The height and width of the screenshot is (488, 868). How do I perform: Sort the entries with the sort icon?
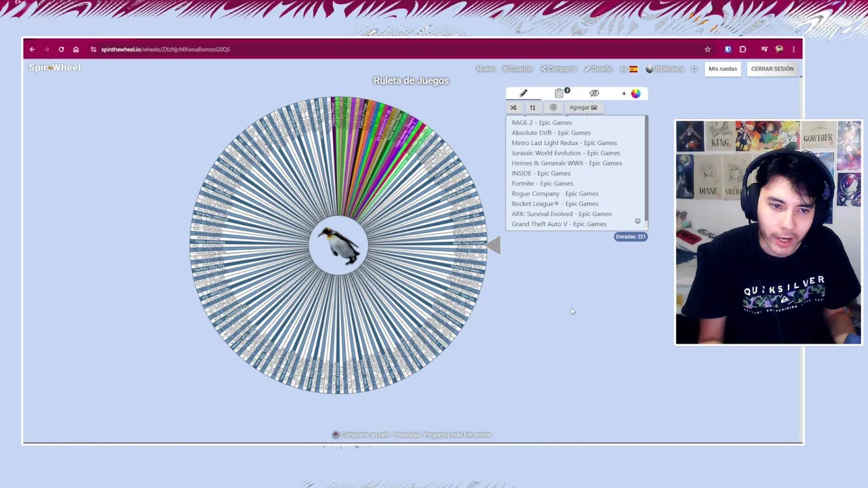pyautogui.click(x=532, y=108)
